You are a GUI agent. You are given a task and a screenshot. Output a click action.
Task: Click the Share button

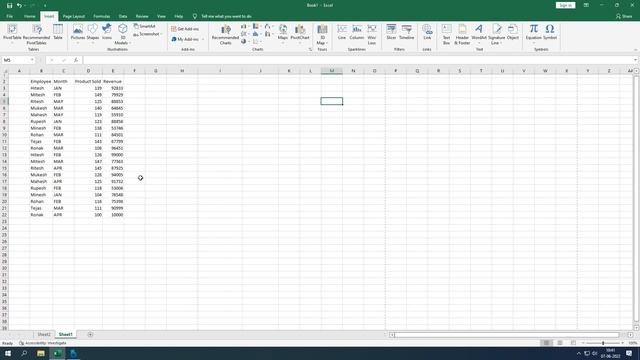point(624,16)
